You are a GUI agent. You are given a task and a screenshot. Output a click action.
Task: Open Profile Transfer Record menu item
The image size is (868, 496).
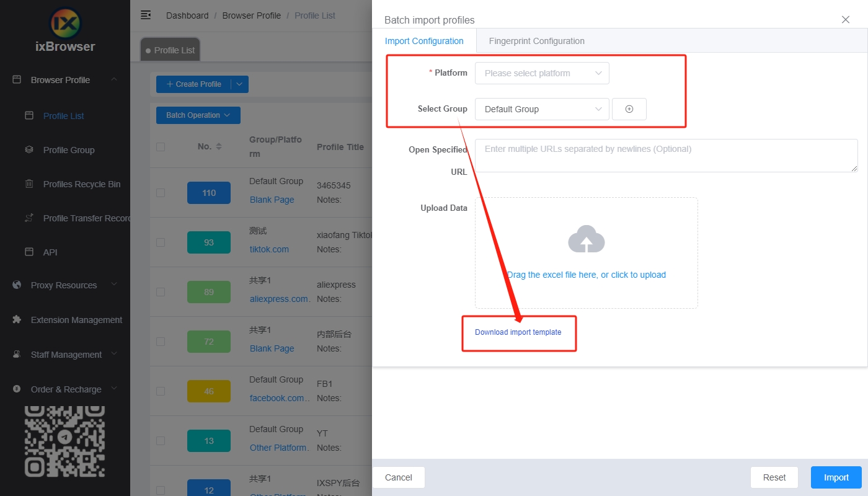(x=87, y=218)
